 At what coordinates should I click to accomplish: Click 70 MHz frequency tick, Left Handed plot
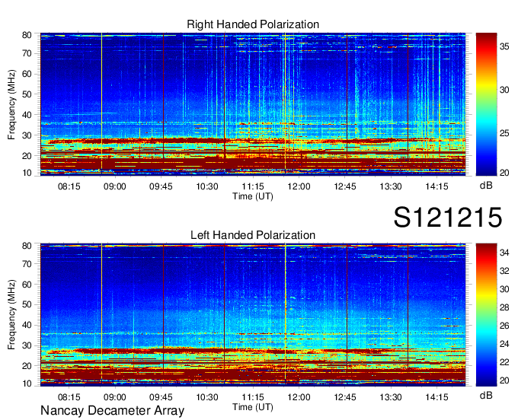point(27,263)
